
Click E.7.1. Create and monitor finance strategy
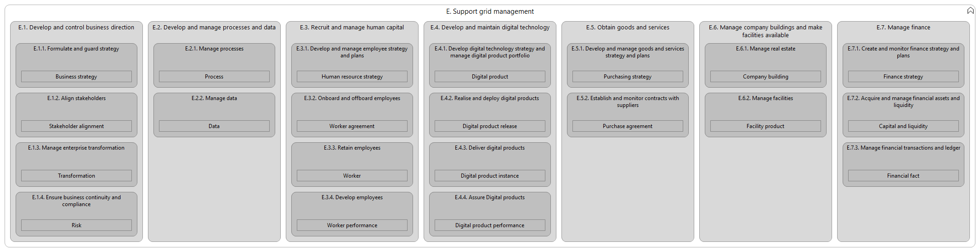coord(903,52)
